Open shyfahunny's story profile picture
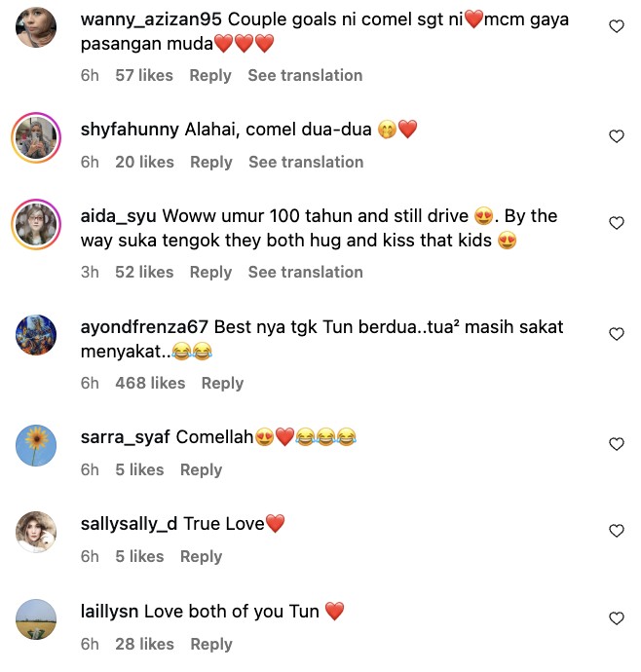Viewport: 641px width, 672px height. coord(36,137)
